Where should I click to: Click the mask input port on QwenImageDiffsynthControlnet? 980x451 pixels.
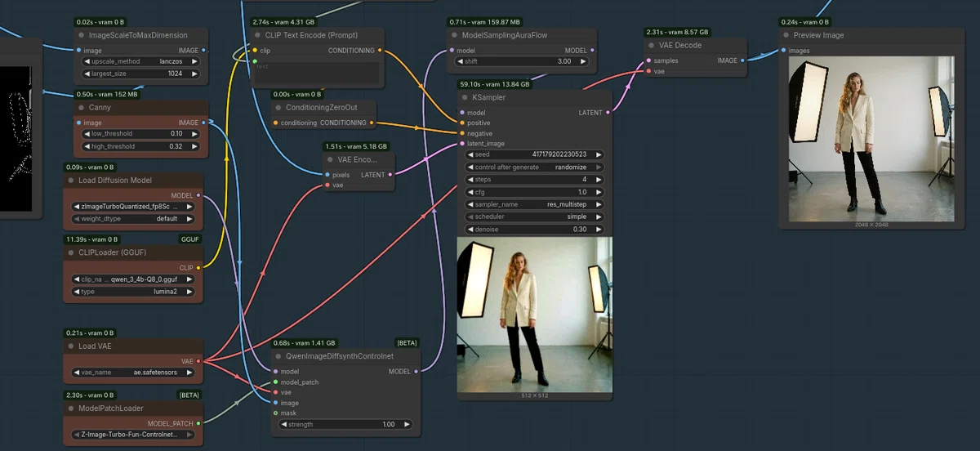(x=274, y=413)
